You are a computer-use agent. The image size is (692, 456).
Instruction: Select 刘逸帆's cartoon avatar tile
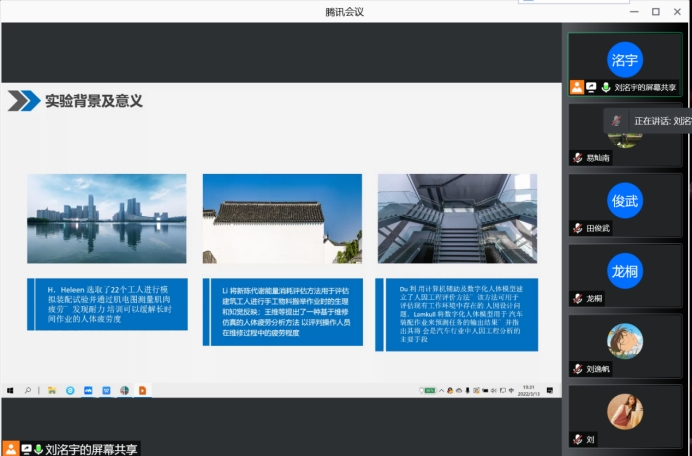[625, 341]
